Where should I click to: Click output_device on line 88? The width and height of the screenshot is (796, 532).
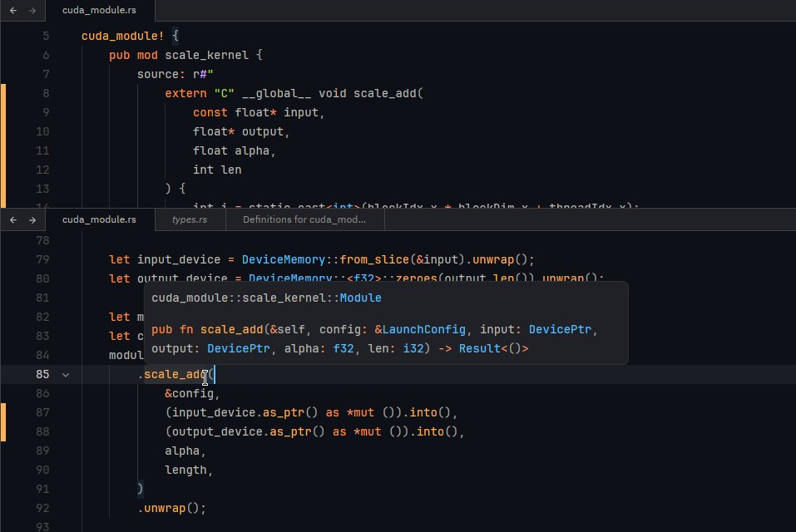[x=217, y=431]
